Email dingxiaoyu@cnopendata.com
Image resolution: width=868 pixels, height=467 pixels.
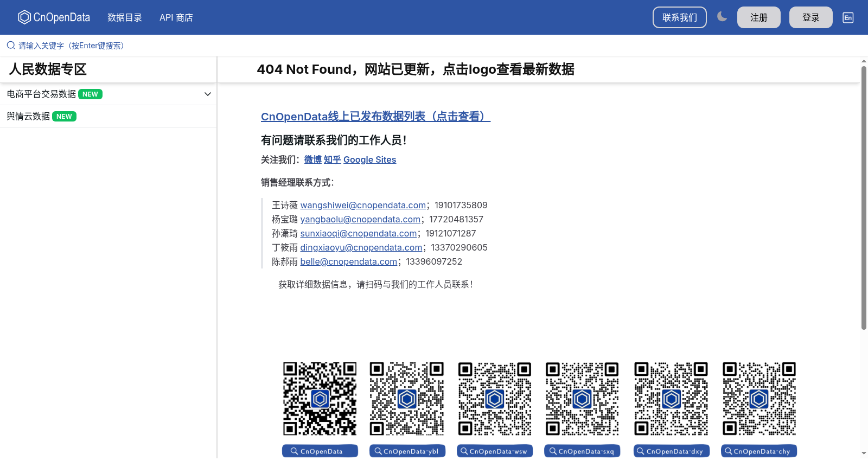point(361,247)
